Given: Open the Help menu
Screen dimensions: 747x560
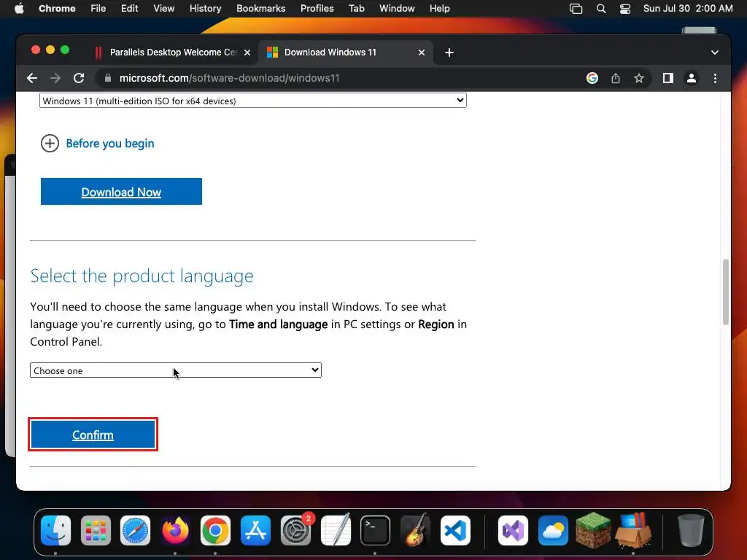Looking at the screenshot, I should pos(440,9).
